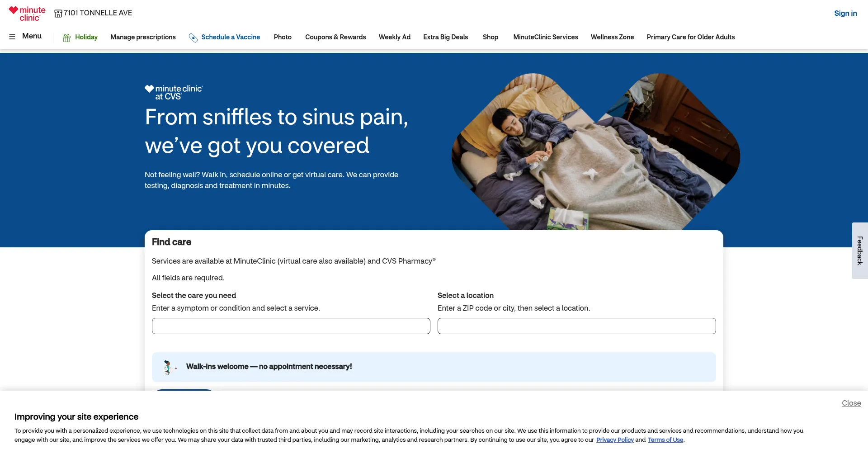
Task: Click the "Select a location" label
Action: click(x=466, y=296)
